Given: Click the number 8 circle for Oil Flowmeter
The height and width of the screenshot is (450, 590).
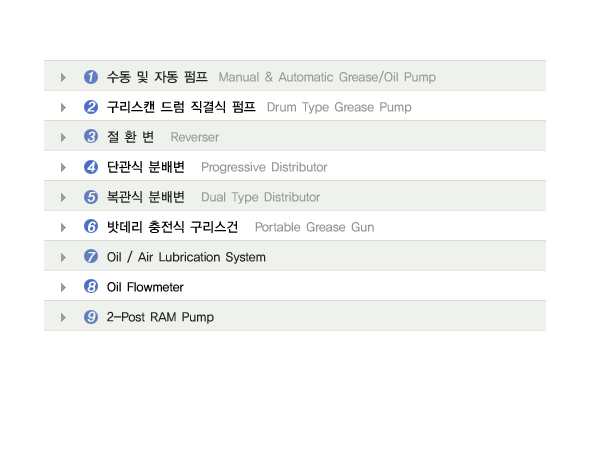Looking at the screenshot, I should click(x=91, y=287).
